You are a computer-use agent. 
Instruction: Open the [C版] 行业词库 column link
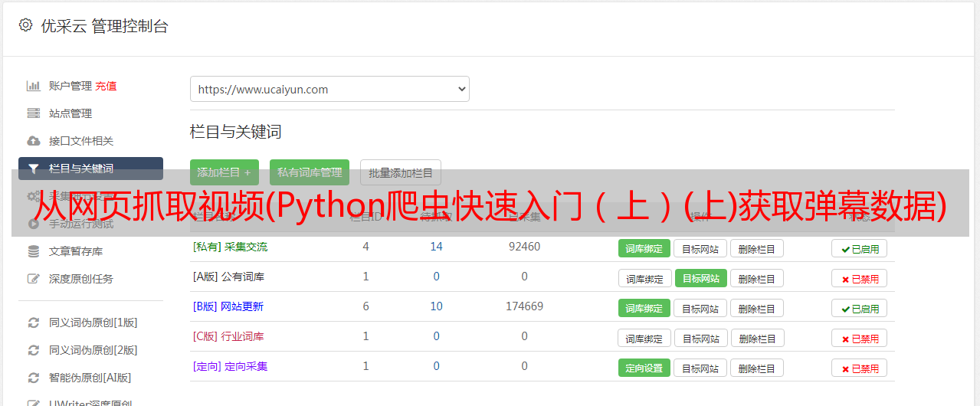[x=228, y=336]
